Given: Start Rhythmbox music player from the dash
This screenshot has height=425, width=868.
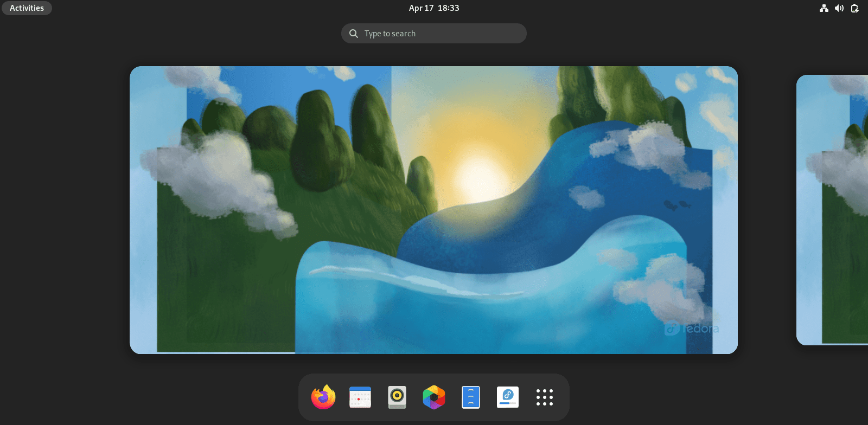Looking at the screenshot, I should (397, 397).
